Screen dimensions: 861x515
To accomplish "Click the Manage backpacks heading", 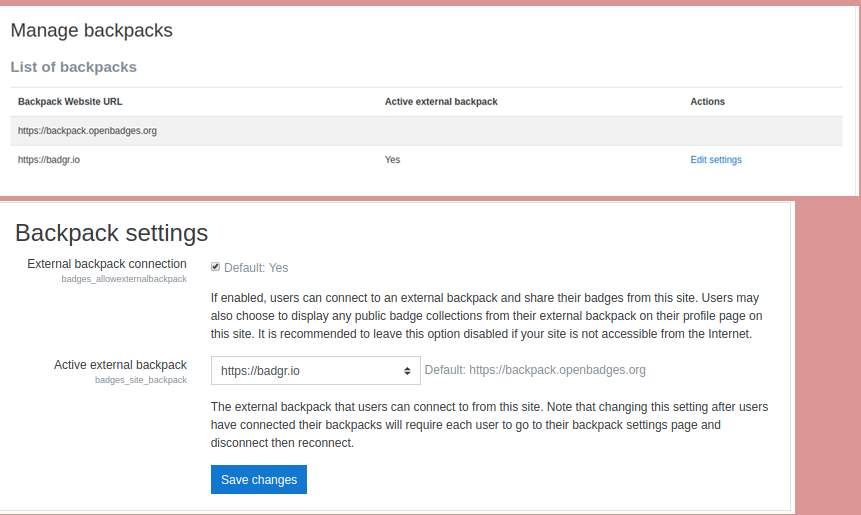I will tap(92, 30).
